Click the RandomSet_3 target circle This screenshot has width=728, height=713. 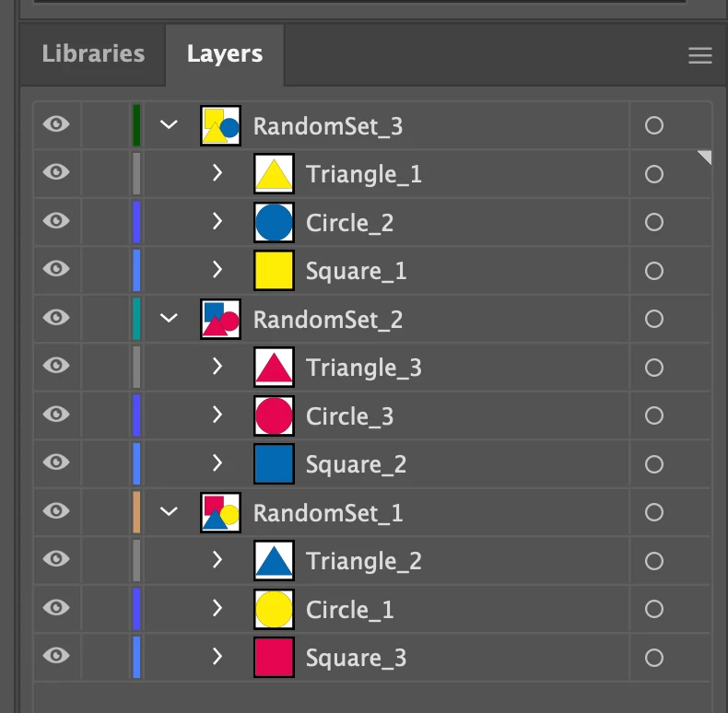pyautogui.click(x=653, y=125)
